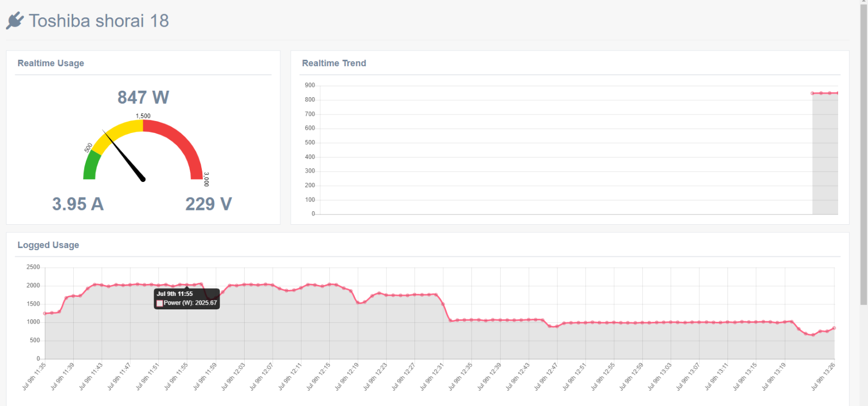The width and height of the screenshot is (868, 406).
Task: Click the 'Jul 9th 12:03' axis label
Action: tap(233, 376)
